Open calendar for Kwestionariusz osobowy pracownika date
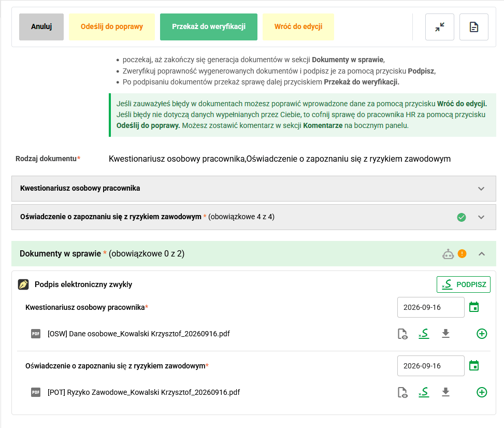Viewport: 504px width, 428px height. click(474, 307)
